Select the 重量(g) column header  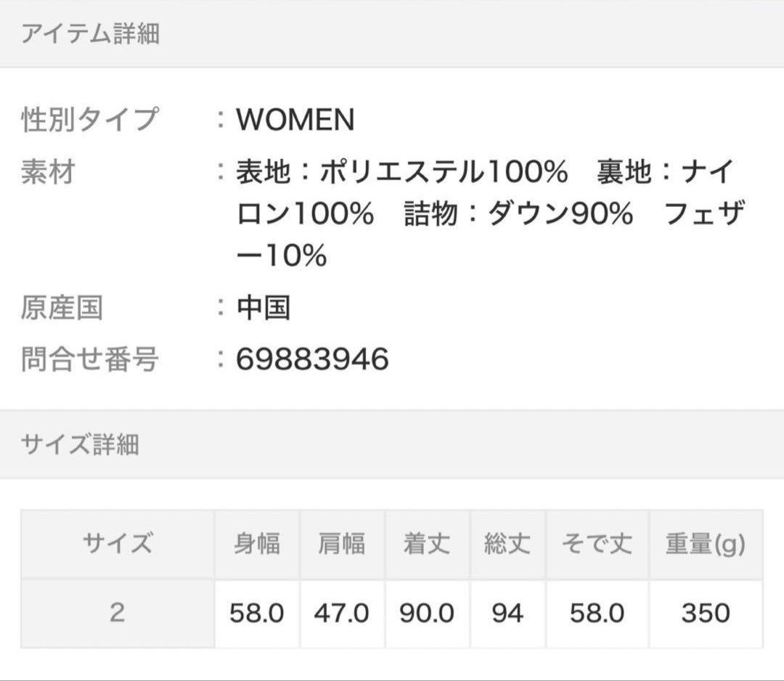pyautogui.click(x=705, y=544)
